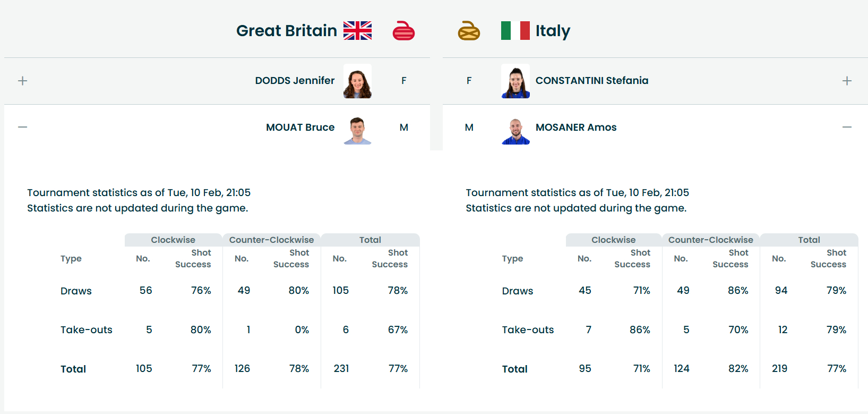Click Total column header in Great Britain table

[x=370, y=240]
